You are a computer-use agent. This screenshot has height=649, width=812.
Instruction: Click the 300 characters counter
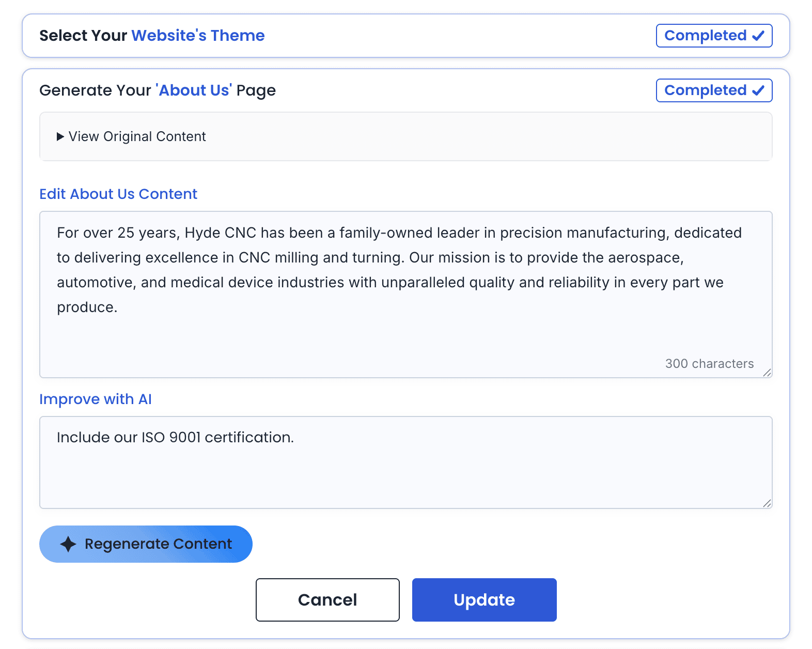(709, 364)
